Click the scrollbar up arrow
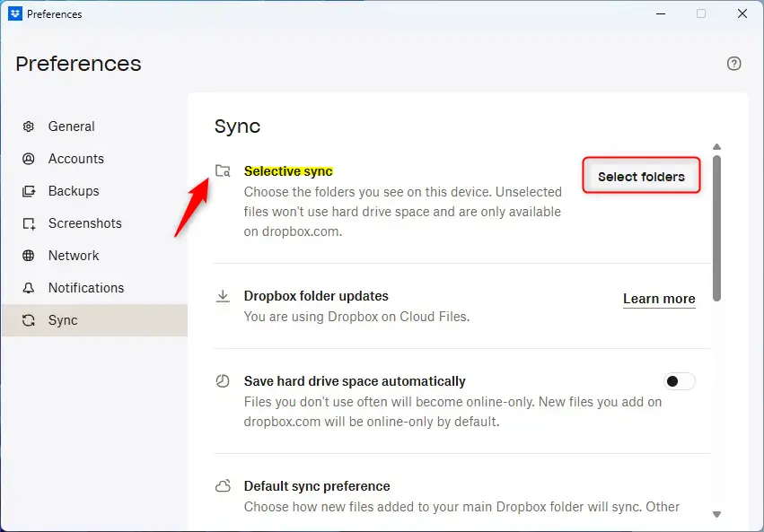This screenshot has height=532, width=764. pos(716,146)
